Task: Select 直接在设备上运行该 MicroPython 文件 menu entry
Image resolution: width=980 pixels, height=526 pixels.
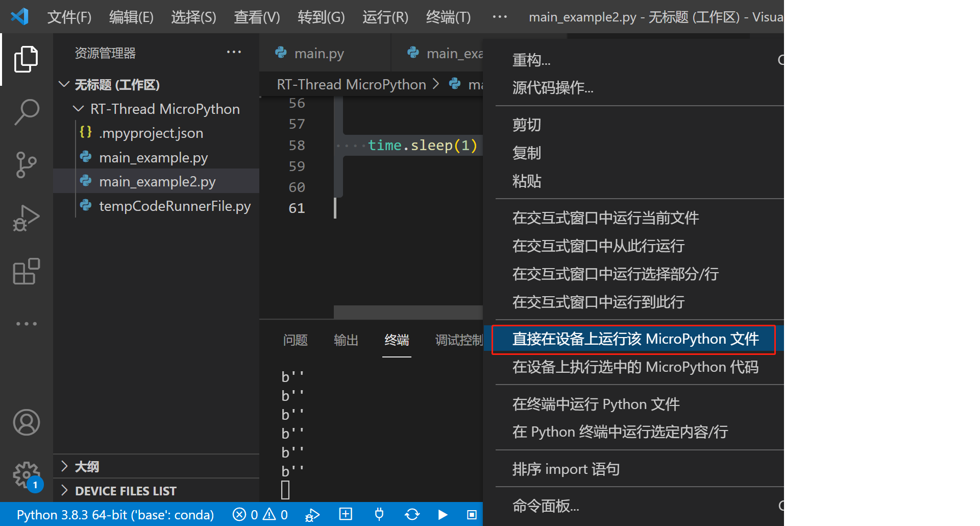Action: (635, 339)
